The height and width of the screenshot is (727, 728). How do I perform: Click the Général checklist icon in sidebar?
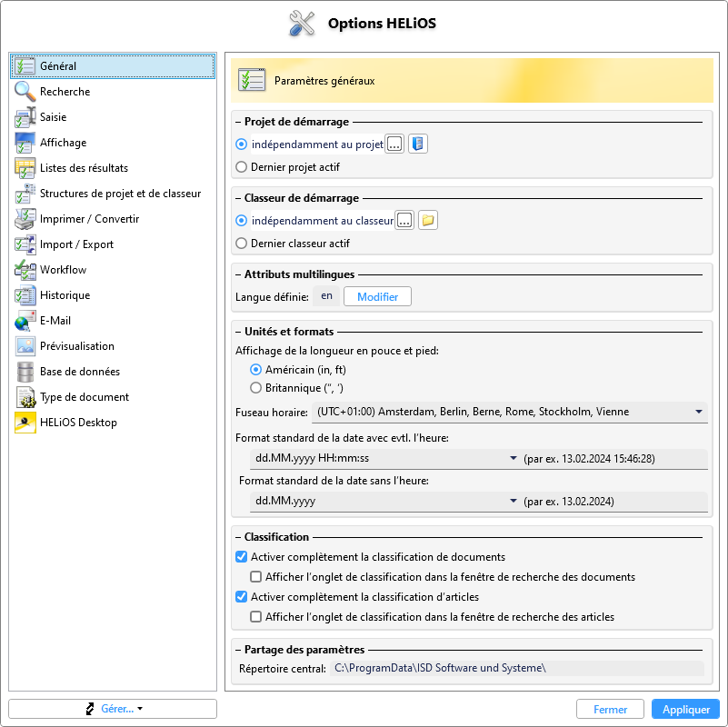click(25, 66)
